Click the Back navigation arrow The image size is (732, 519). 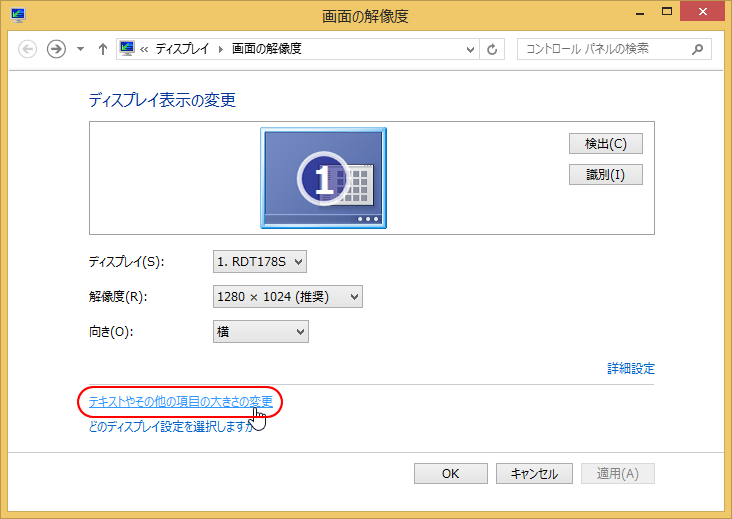pyautogui.click(x=28, y=49)
